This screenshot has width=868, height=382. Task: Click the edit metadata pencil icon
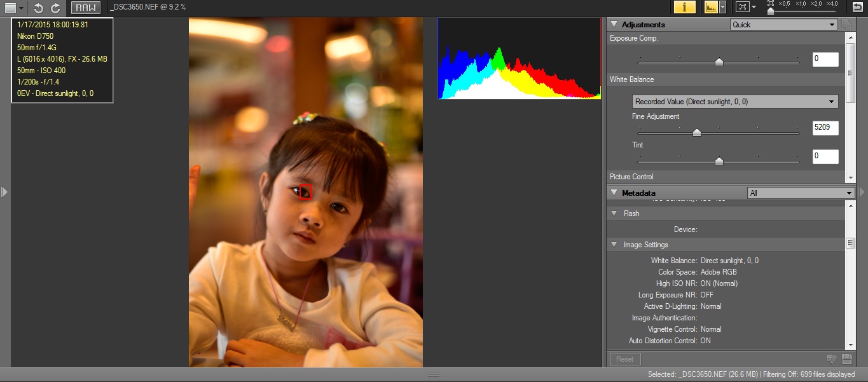[x=832, y=359]
